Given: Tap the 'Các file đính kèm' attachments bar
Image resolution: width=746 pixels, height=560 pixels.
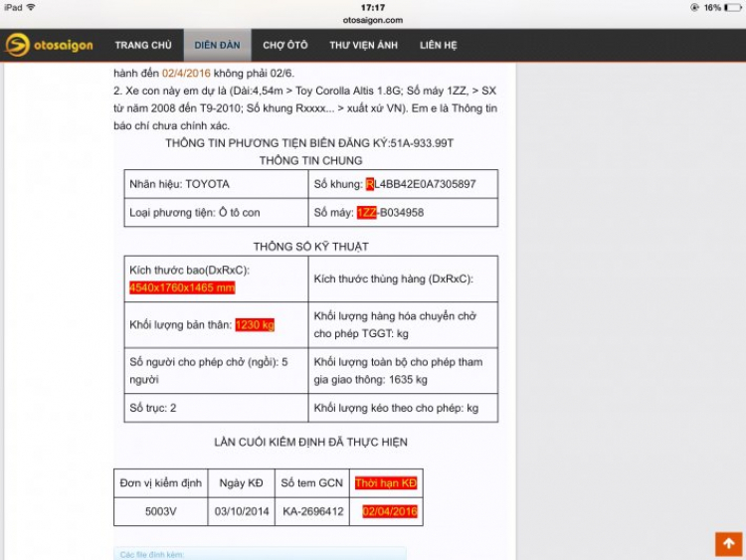Looking at the screenshot, I should coord(260,554).
